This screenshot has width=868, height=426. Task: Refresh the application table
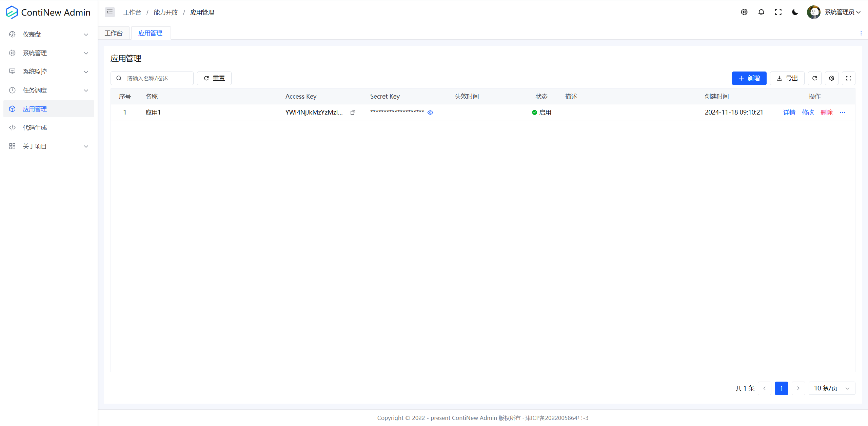pyautogui.click(x=814, y=78)
